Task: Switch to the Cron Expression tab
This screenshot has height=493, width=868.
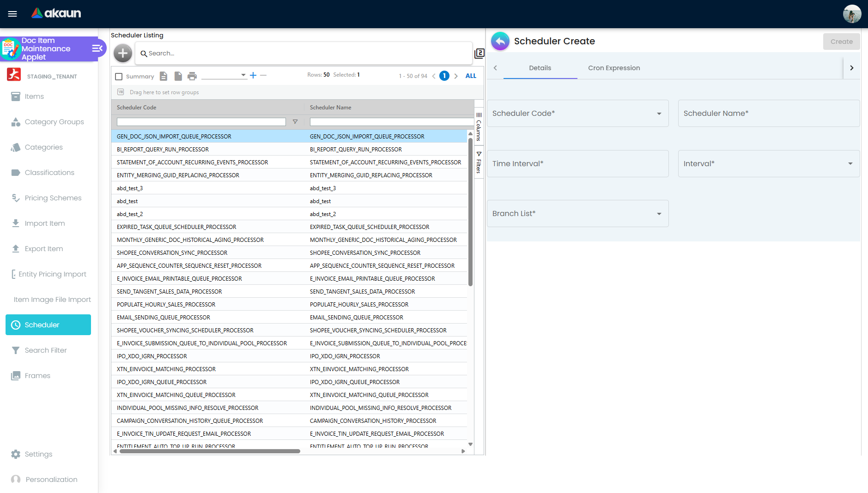Action: pyautogui.click(x=614, y=68)
